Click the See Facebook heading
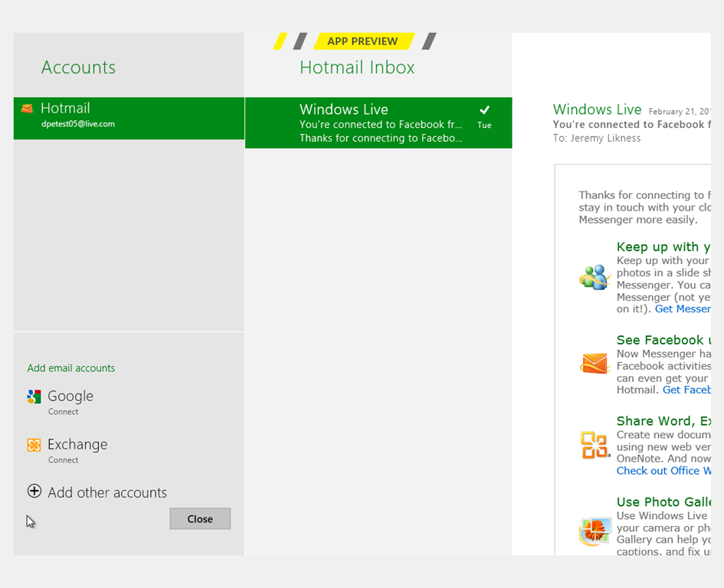The width and height of the screenshot is (724, 588). [663, 340]
